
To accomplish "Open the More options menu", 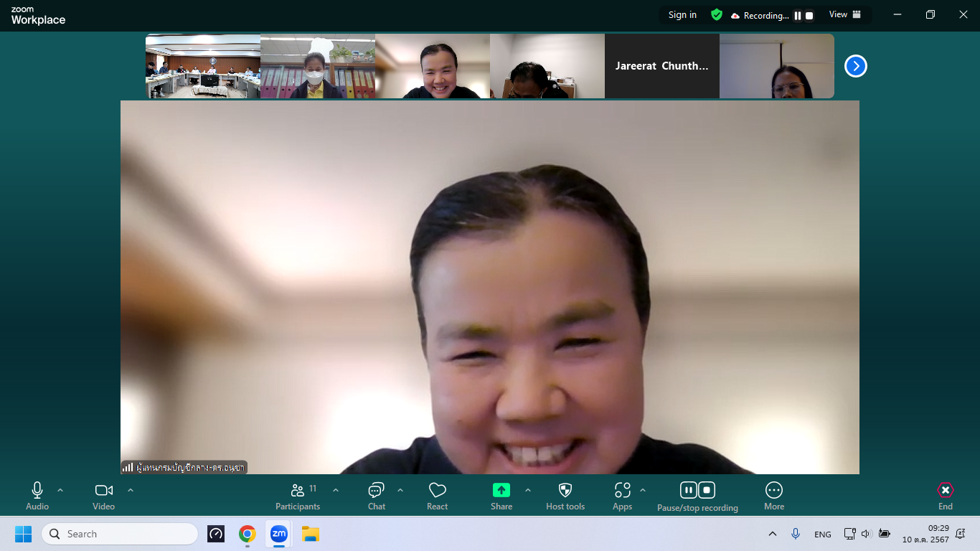I will pyautogui.click(x=774, y=496).
